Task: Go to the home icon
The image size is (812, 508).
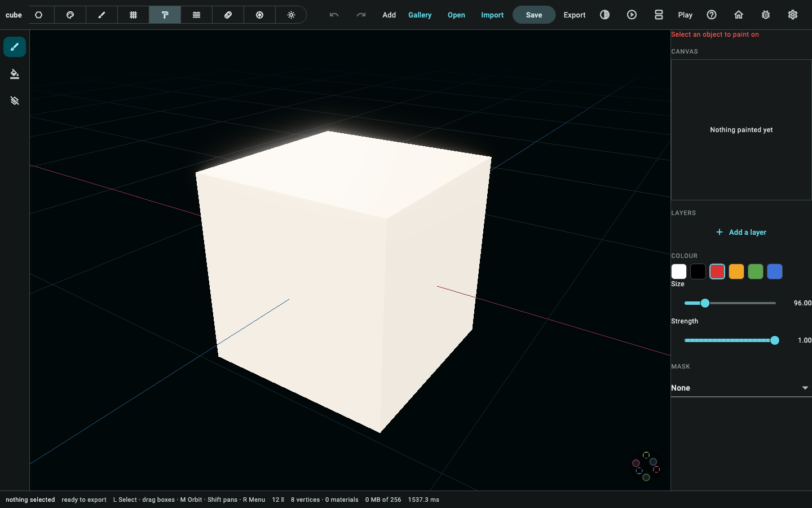Action: click(739, 15)
